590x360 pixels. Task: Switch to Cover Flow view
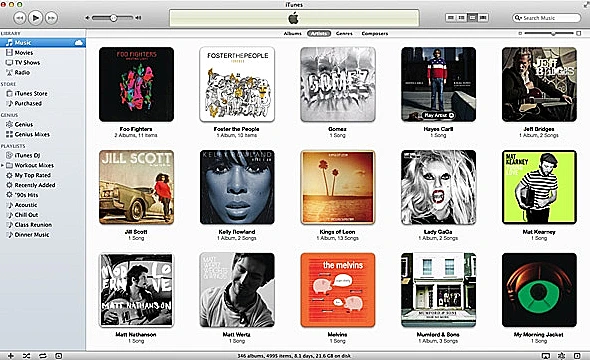coord(483,18)
